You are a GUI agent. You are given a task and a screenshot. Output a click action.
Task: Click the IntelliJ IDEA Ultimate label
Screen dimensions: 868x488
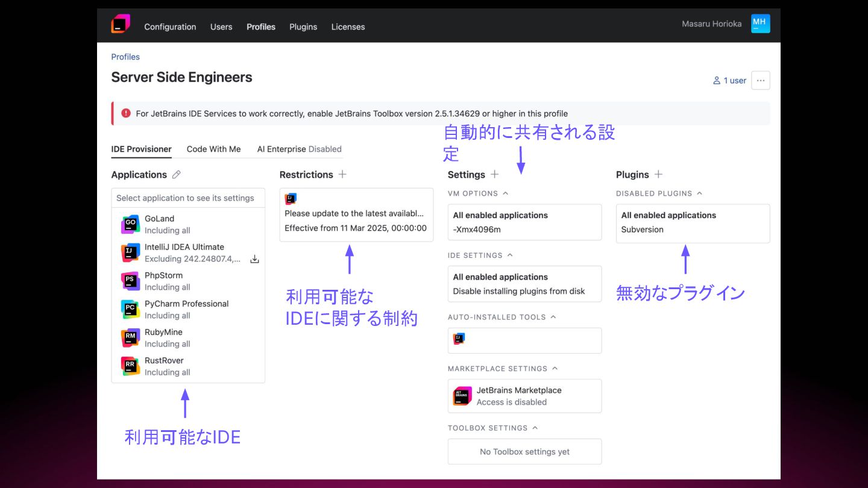(184, 247)
